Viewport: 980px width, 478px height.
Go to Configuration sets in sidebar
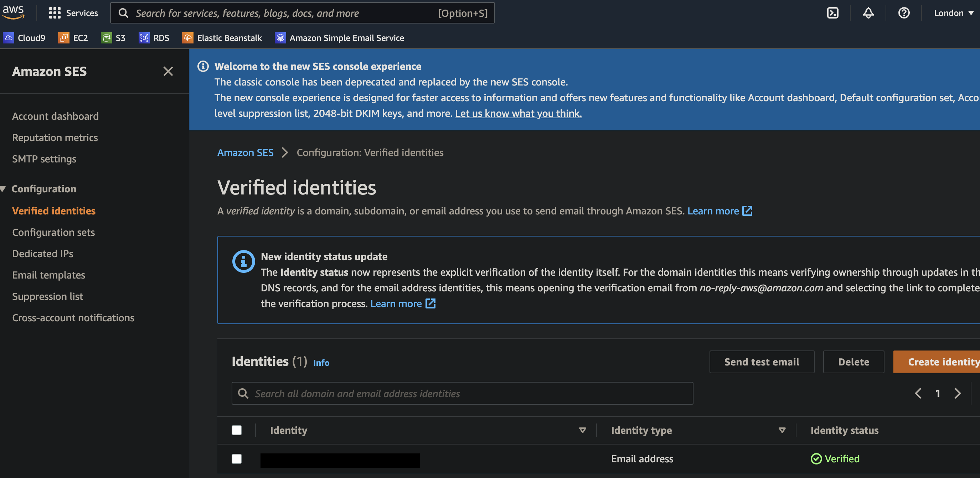(x=53, y=232)
